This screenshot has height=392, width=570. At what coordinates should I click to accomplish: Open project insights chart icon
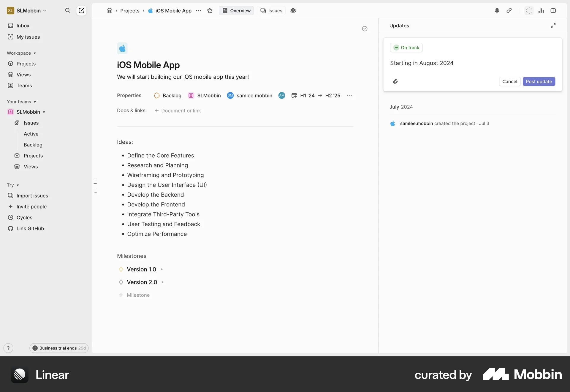tap(541, 10)
